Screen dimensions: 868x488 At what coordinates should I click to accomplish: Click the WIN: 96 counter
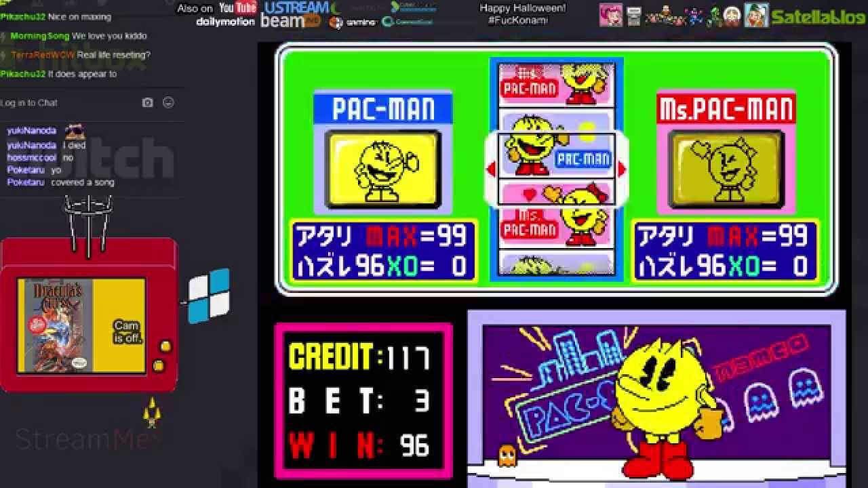[x=359, y=445]
